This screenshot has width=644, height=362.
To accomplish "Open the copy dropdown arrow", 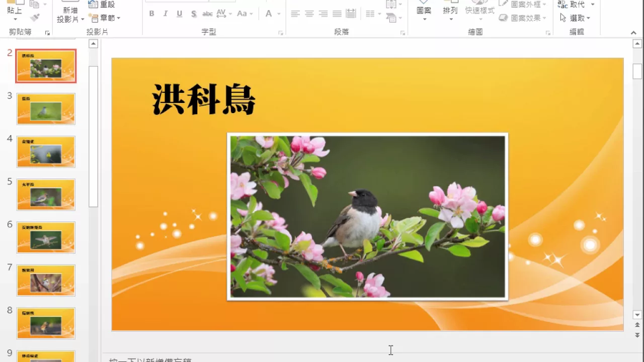I will coord(44,5).
